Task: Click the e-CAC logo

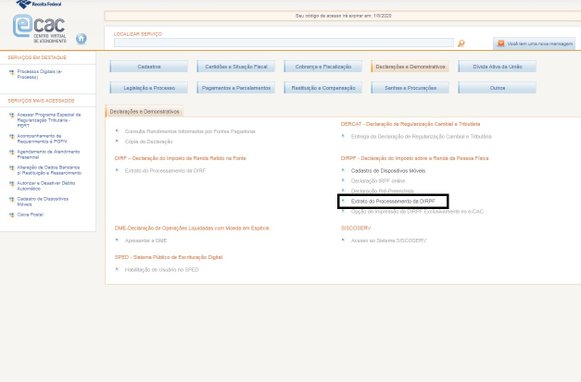Action: [x=39, y=29]
